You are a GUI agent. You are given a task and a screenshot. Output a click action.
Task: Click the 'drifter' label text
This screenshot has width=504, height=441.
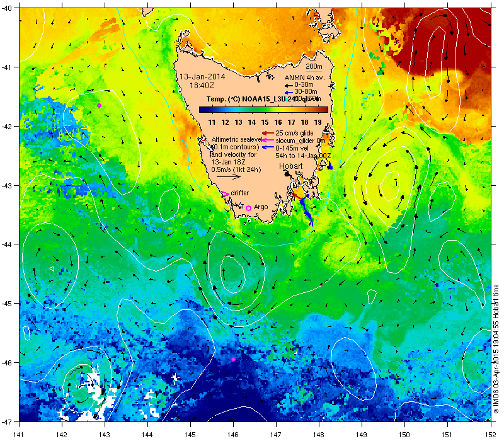click(240, 193)
